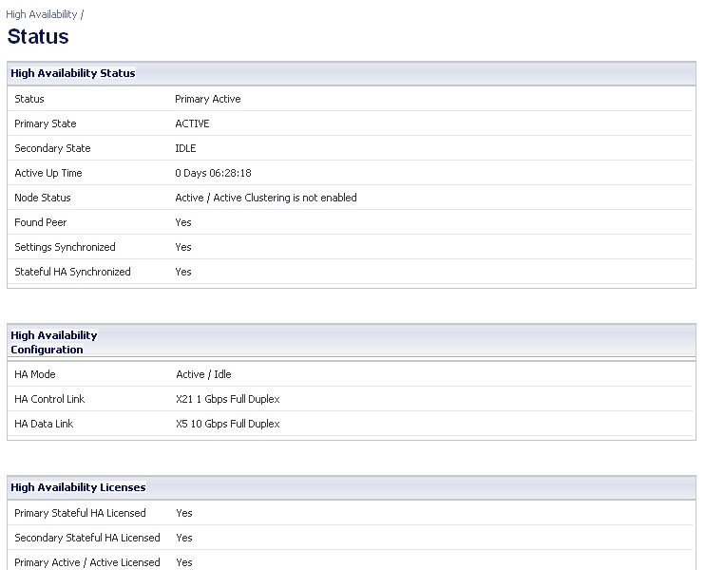Click the Primary Active / Active Licensed label
The height and width of the screenshot is (588, 706).
[x=87, y=562]
